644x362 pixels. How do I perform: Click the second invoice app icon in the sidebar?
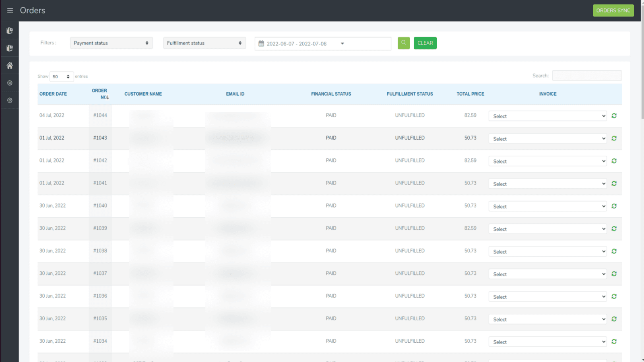click(x=10, y=48)
